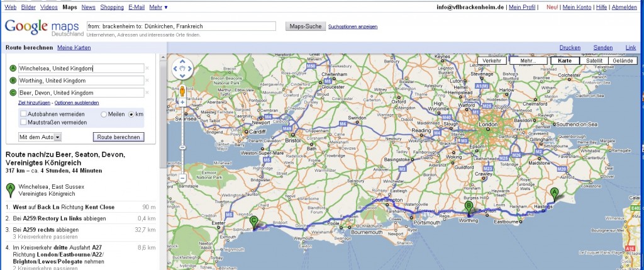This screenshot has width=644, height=270.
Task: Open Bilder in Google navigation
Action: tap(28, 8)
